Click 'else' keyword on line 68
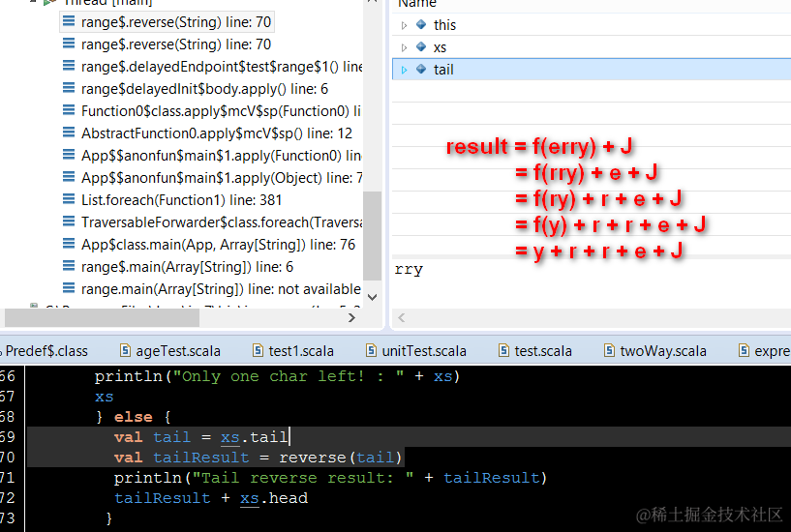The height and width of the screenshot is (532, 791). point(134,417)
